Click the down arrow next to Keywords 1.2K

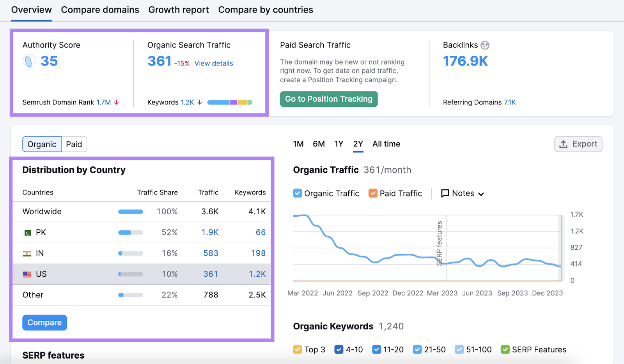coord(200,102)
